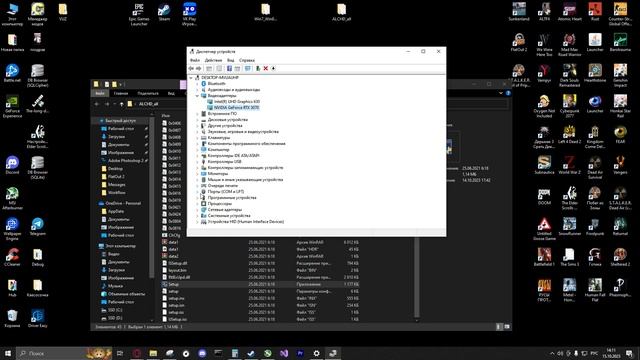
Task: Click the Файл tab in Explorer window
Action: tap(100, 93)
